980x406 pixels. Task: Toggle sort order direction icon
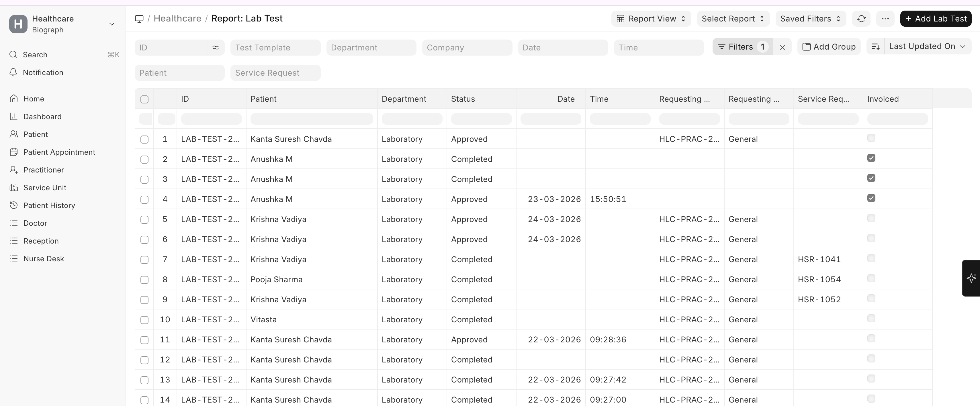pos(875,46)
